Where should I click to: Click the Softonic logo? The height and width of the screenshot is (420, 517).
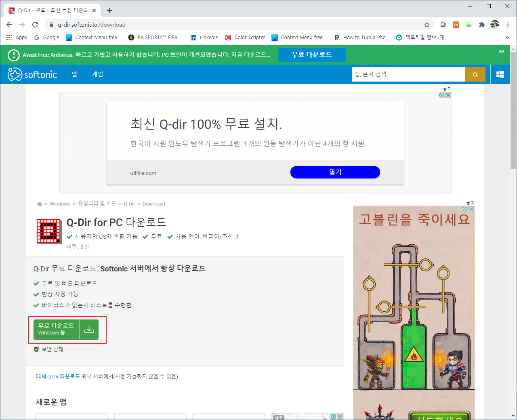(x=32, y=74)
